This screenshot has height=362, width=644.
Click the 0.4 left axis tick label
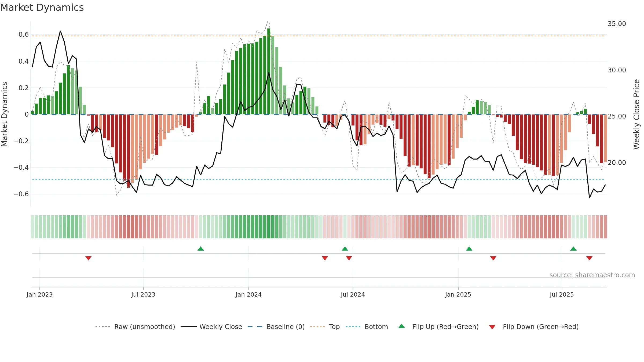(24, 61)
